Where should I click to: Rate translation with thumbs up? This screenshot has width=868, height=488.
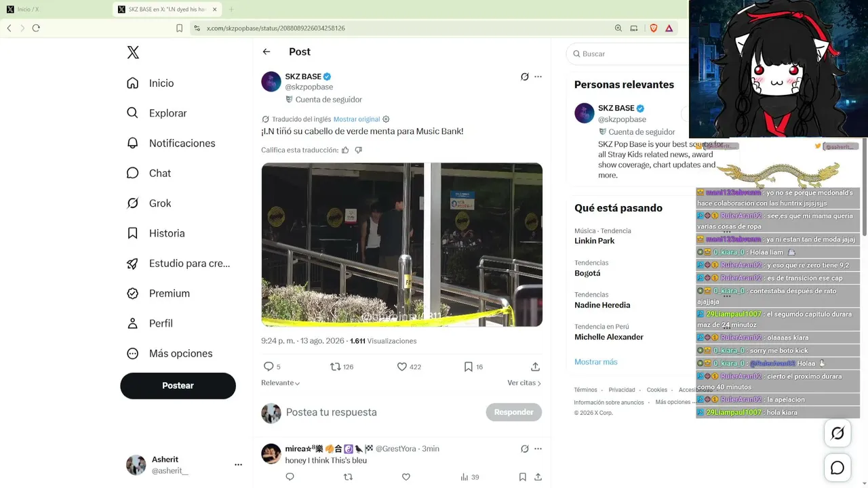point(345,150)
